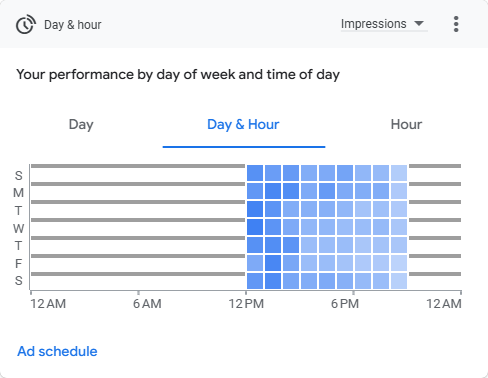Click top Sunday 8 PM lightest cell

click(x=399, y=173)
